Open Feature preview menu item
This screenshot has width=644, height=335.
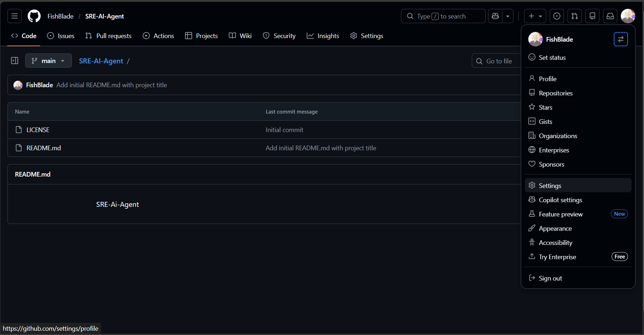pos(578,214)
